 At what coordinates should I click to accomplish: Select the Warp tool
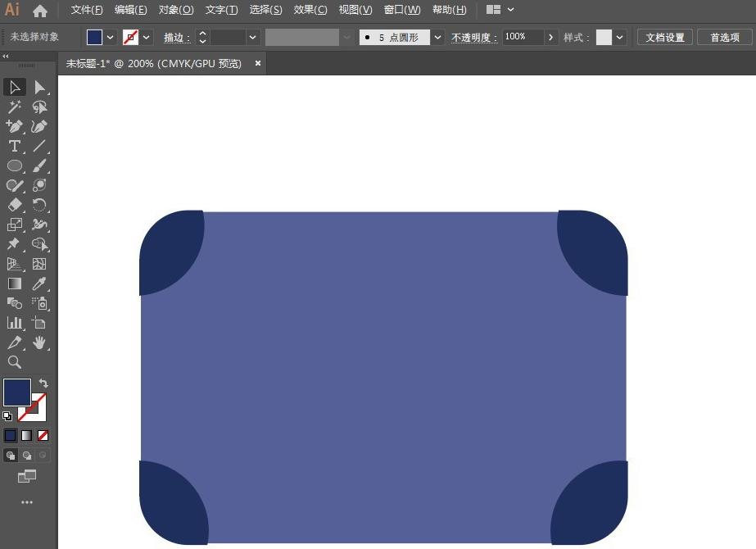click(39, 225)
